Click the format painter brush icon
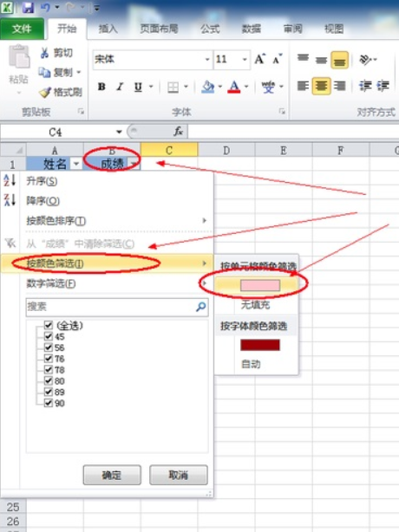This screenshot has height=532, width=399. [45, 92]
